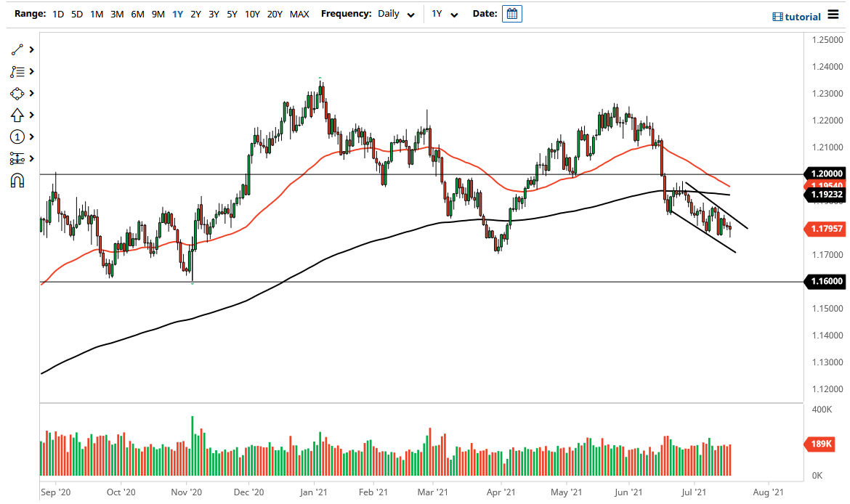850x504 pixels.
Task: Expand the trend line tool options chevron
Action: [31, 49]
